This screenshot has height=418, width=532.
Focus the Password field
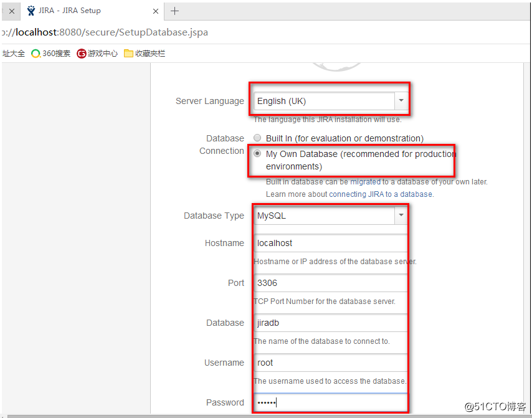pyautogui.click(x=331, y=402)
